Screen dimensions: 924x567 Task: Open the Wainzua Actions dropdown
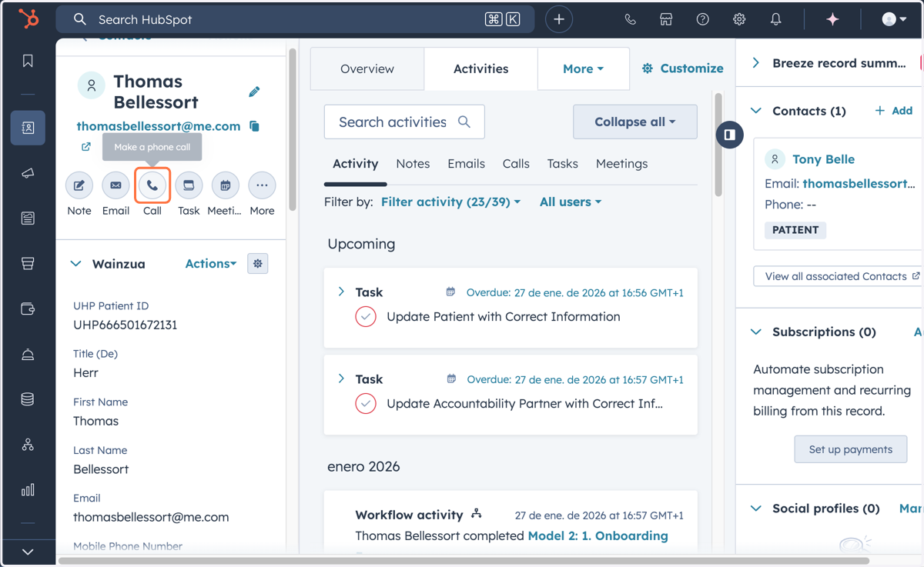coord(211,264)
